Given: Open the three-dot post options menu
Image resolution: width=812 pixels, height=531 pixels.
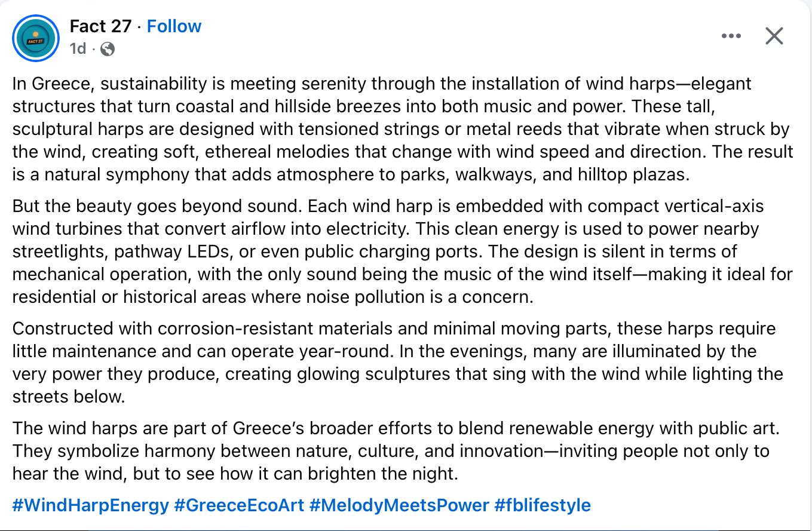Looking at the screenshot, I should pyautogui.click(x=731, y=36).
